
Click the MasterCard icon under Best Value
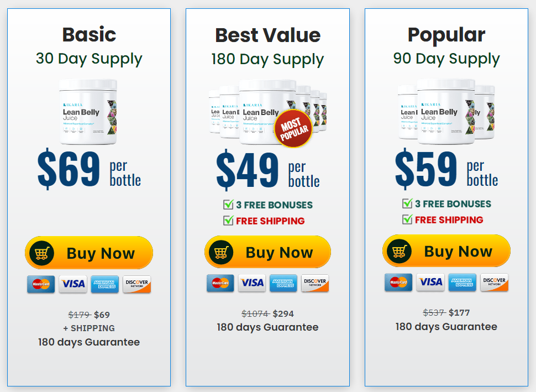point(220,283)
